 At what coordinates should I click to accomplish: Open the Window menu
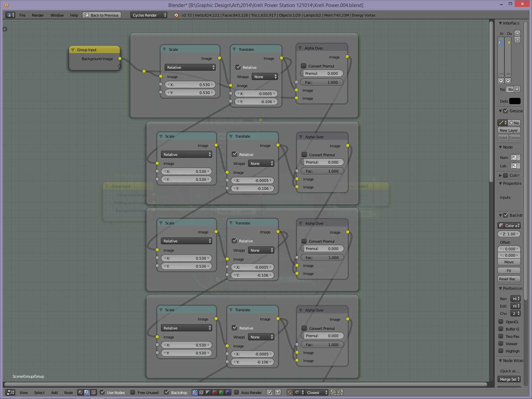point(57,15)
